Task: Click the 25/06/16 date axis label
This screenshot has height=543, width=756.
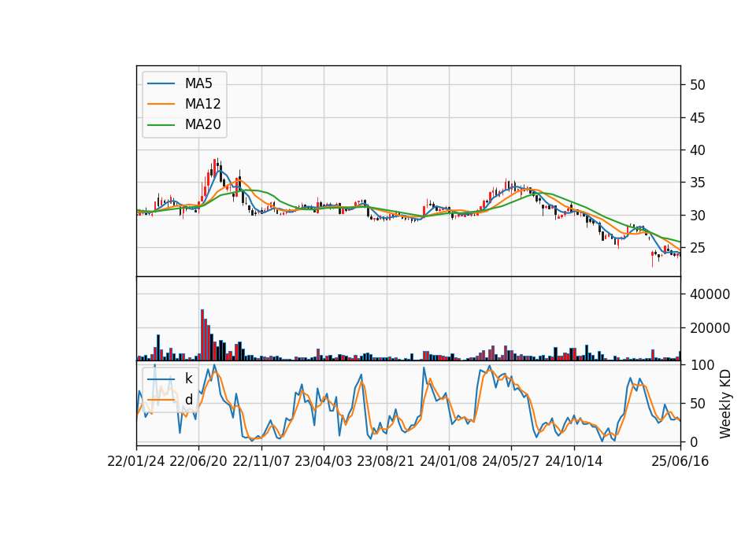Action: (x=680, y=461)
